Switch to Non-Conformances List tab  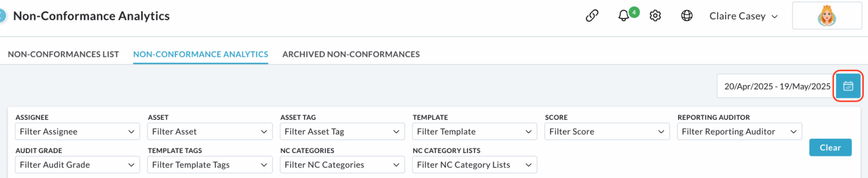tap(63, 54)
